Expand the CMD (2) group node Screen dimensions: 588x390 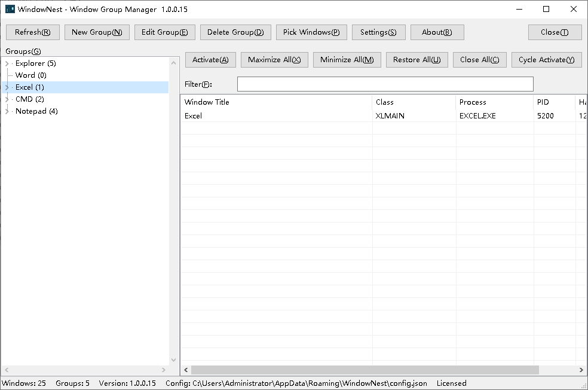click(x=7, y=99)
